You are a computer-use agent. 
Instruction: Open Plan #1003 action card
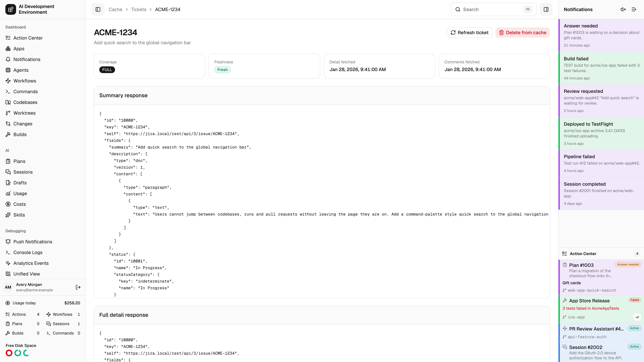tap(601, 277)
